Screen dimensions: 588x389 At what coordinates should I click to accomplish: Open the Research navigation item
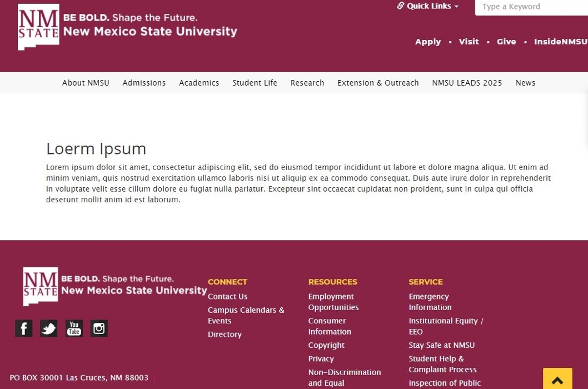[307, 83]
